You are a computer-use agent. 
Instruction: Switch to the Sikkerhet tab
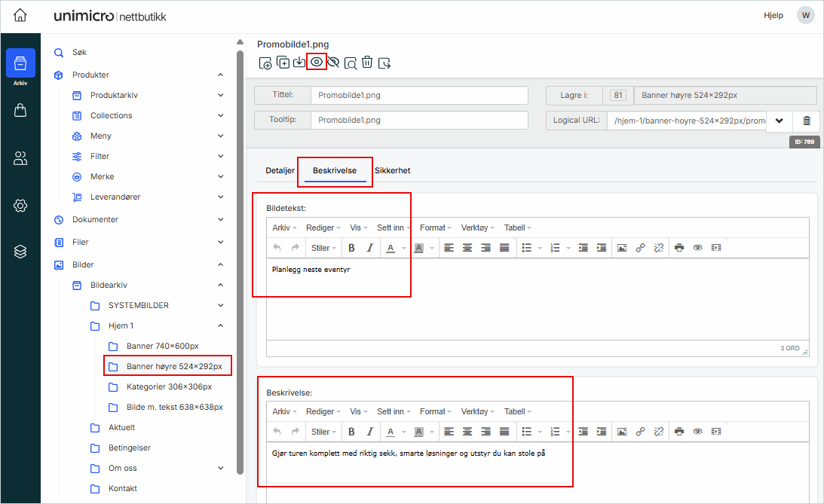[x=392, y=171]
